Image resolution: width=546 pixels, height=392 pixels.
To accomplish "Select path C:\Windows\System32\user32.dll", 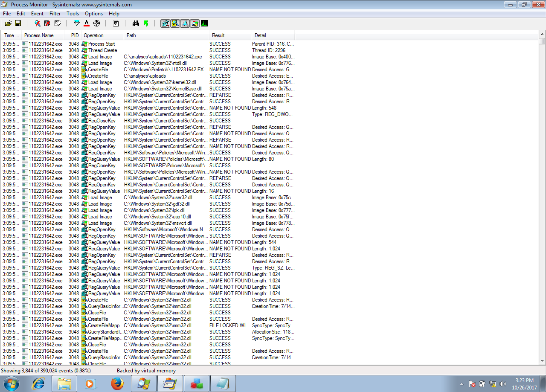I will point(158,197).
